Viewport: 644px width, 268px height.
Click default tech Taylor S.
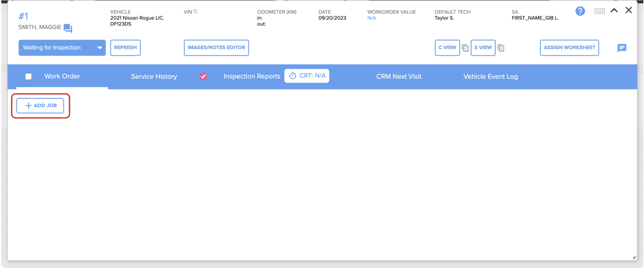tap(444, 18)
